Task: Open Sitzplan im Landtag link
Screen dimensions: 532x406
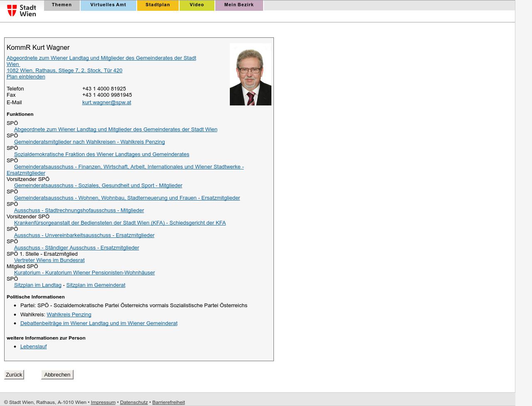Action: tap(37, 285)
